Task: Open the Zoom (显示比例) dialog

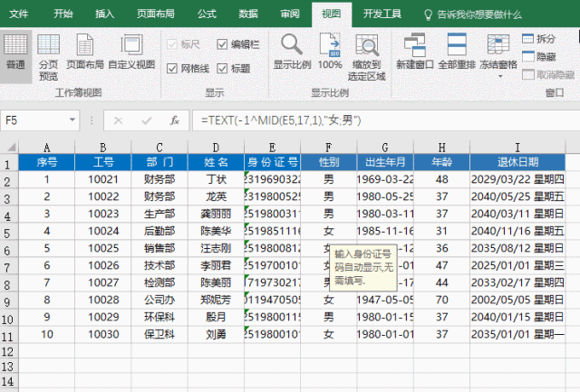Action: click(292, 52)
